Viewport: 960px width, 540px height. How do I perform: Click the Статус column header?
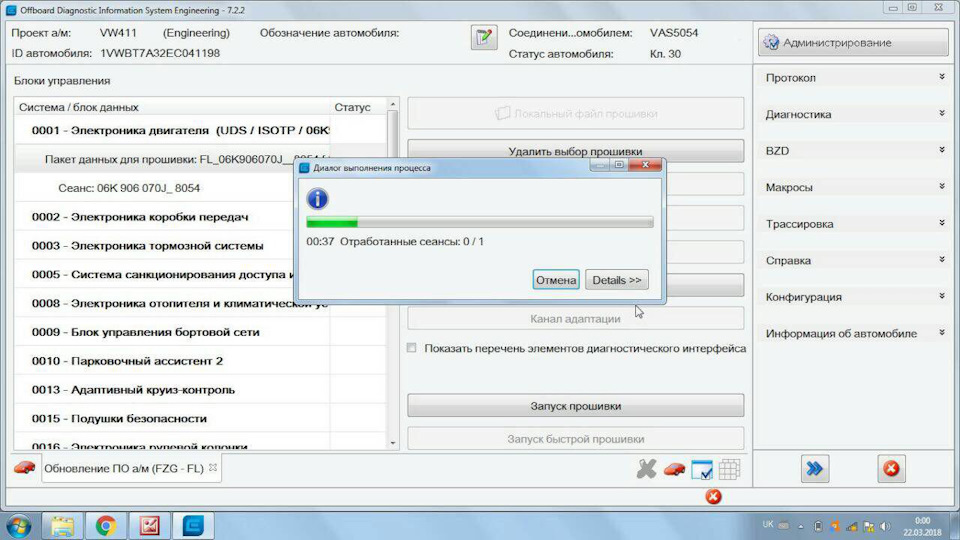(x=358, y=107)
